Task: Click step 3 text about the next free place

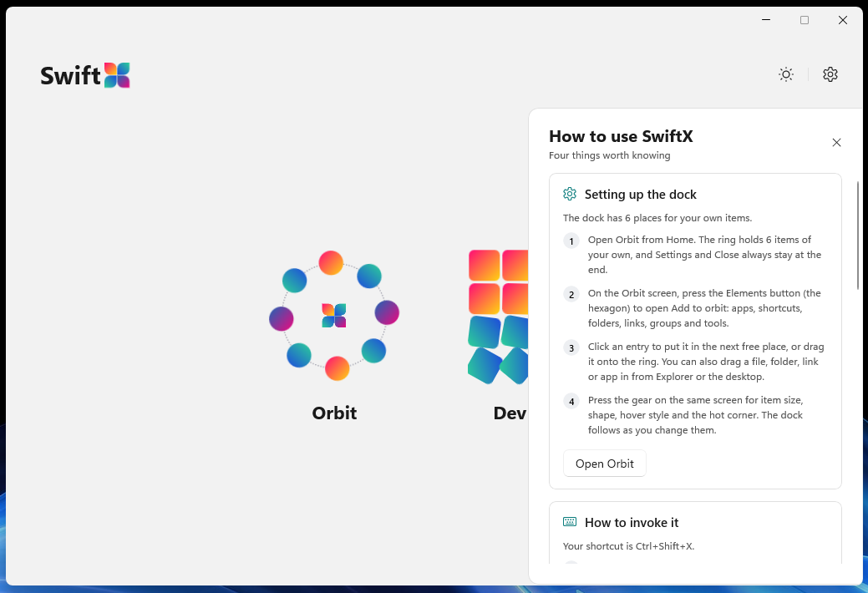Action: [x=706, y=362]
